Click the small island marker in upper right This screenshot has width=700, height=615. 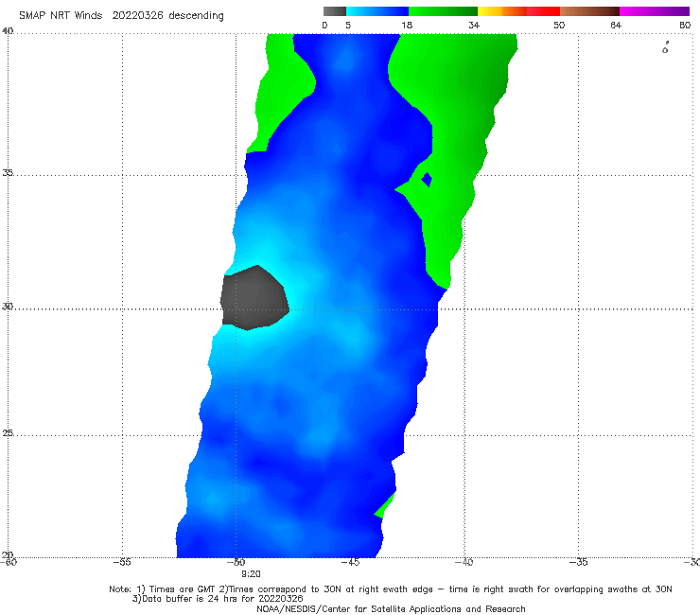coord(665,47)
